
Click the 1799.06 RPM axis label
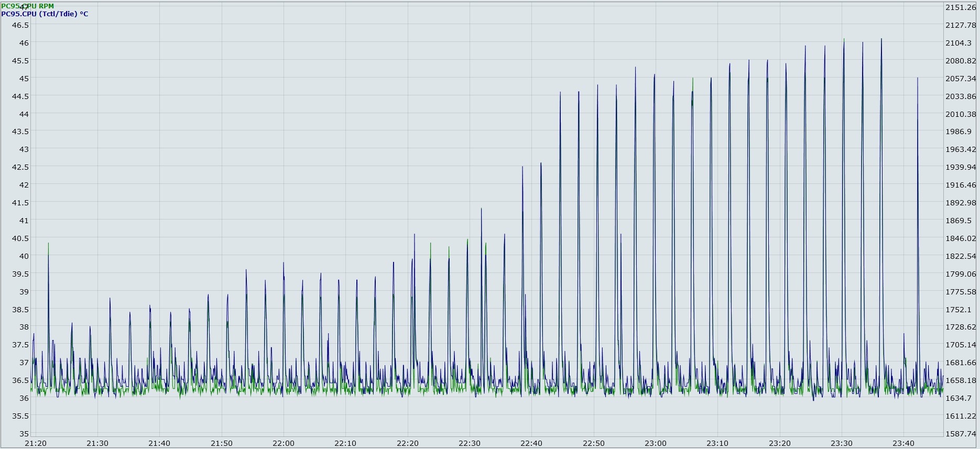[x=961, y=274]
